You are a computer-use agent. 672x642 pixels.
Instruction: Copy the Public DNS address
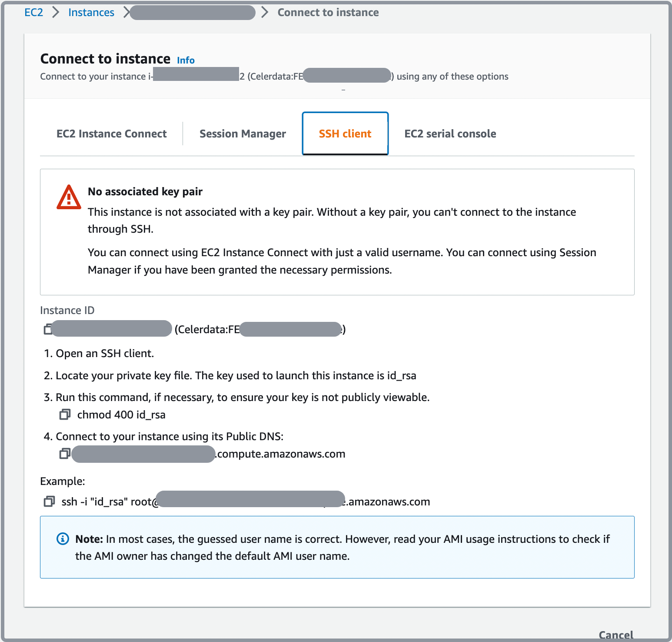click(65, 454)
